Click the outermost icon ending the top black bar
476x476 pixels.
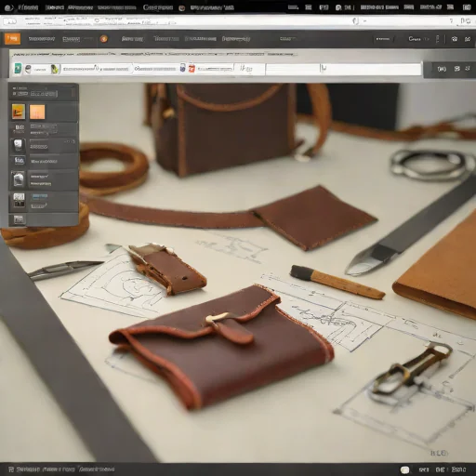click(x=467, y=7)
